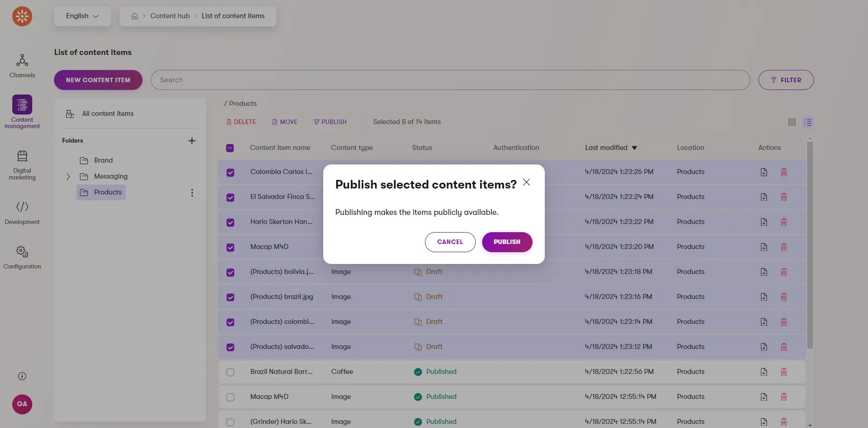Open Digital marketing in sidebar
The image size is (868, 428).
pyautogui.click(x=22, y=165)
